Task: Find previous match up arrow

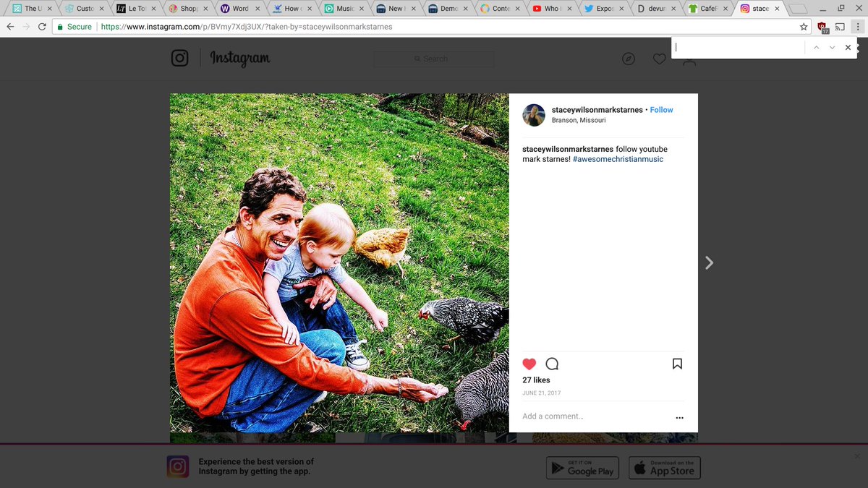Action: tap(816, 48)
